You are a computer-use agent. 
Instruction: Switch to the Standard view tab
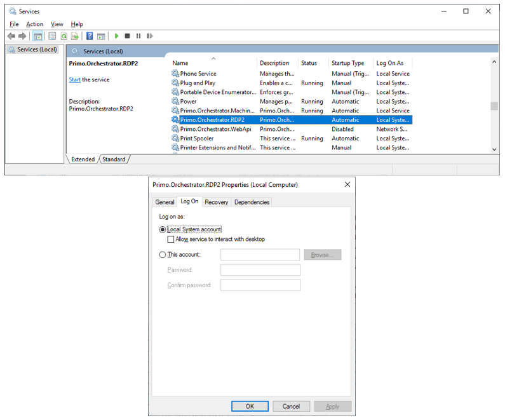tap(114, 159)
